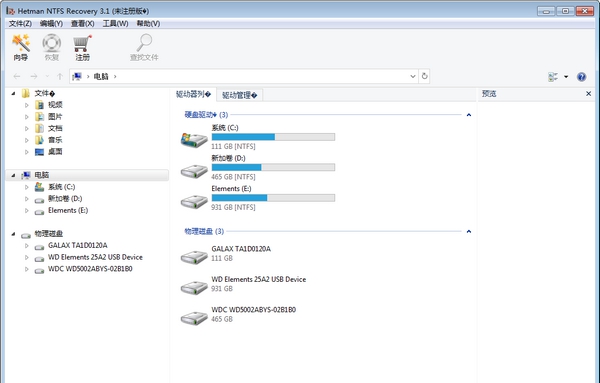
Task: Select the 文档 folder in tree
Action: pyautogui.click(x=55, y=128)
